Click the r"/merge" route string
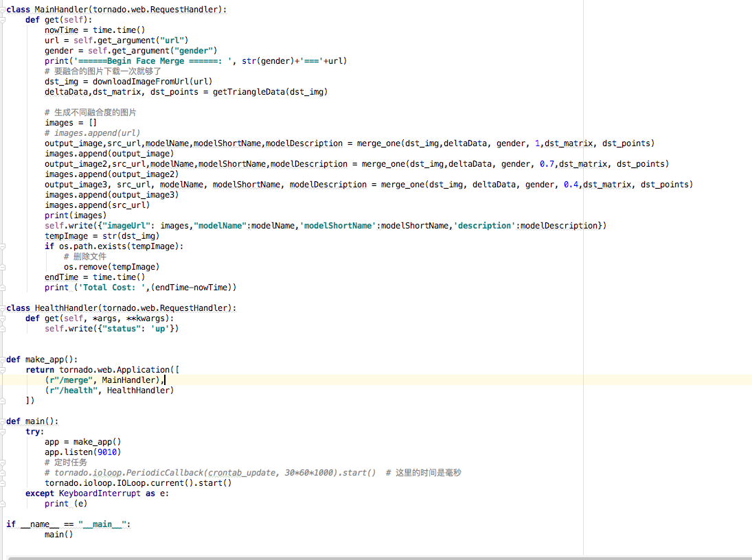This screenshot has height=560, width=752. (71, 380)
